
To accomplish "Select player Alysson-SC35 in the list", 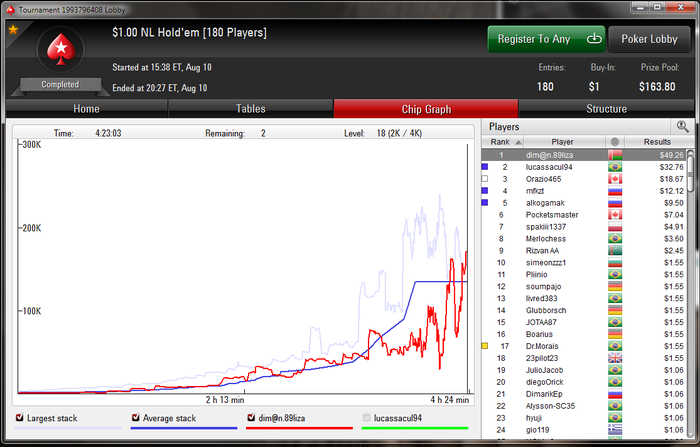I will point(583,406).
